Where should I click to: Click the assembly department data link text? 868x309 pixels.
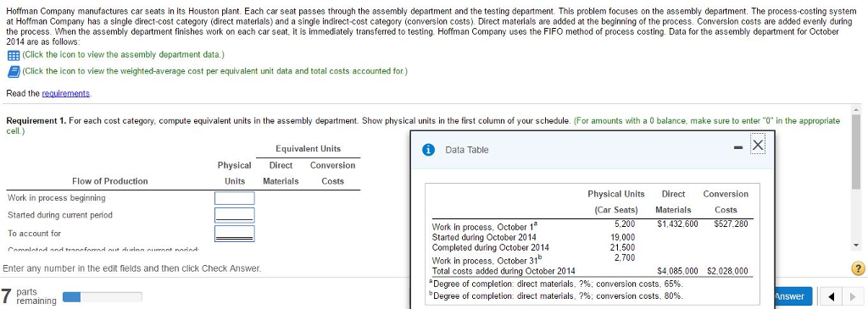124,55
